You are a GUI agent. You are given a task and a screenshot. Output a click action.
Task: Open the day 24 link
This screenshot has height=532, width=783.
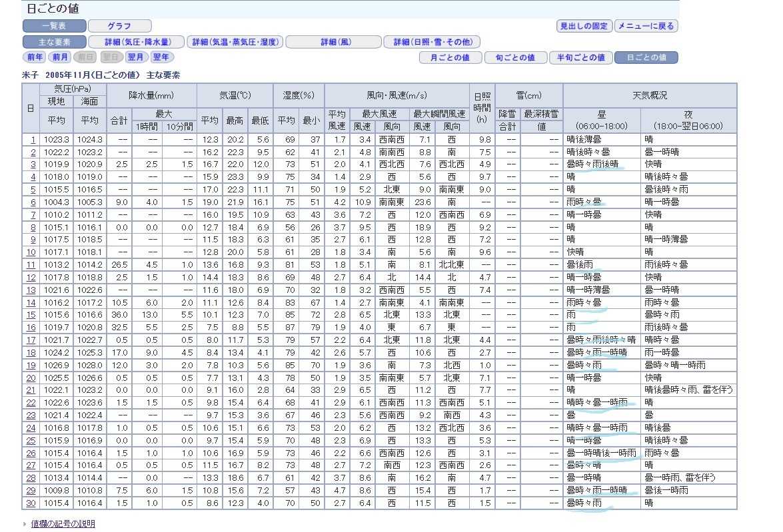31,427
